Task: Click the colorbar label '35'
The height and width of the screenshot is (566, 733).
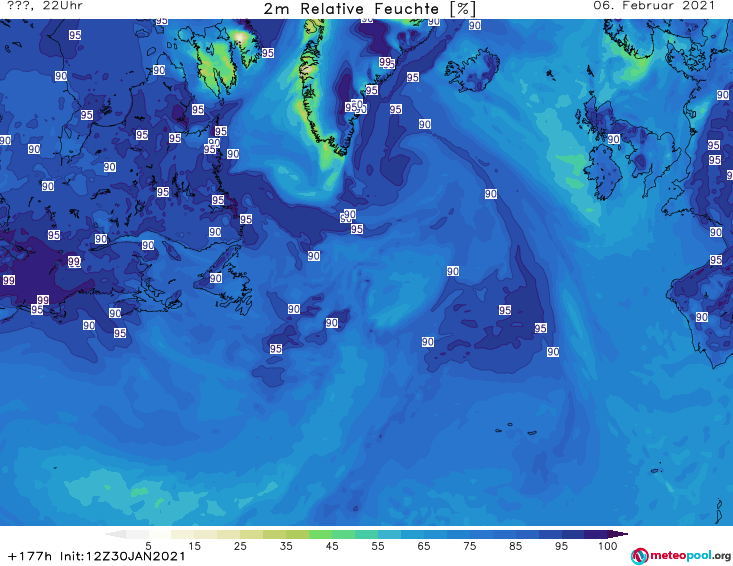Action: 286,546
